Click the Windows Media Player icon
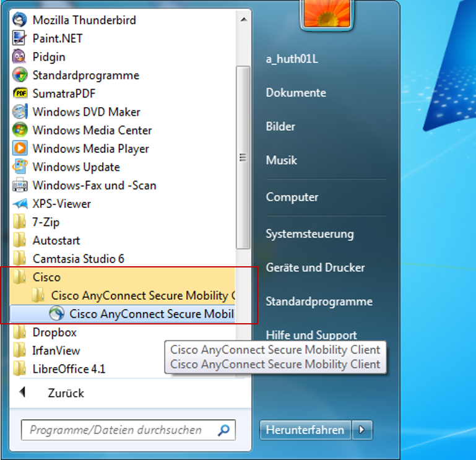Image resolution: width=476 pixels, height=460 pixels. pyautogui.click(x=20, y=149)
